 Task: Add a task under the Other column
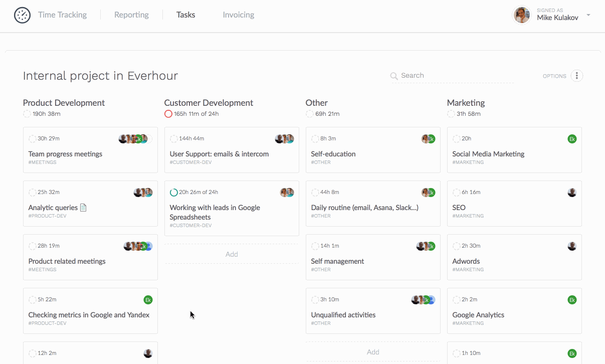[373, 352]
